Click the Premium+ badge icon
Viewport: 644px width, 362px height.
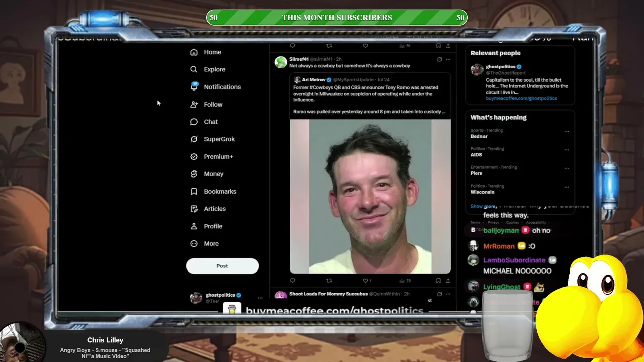(194, 157)
